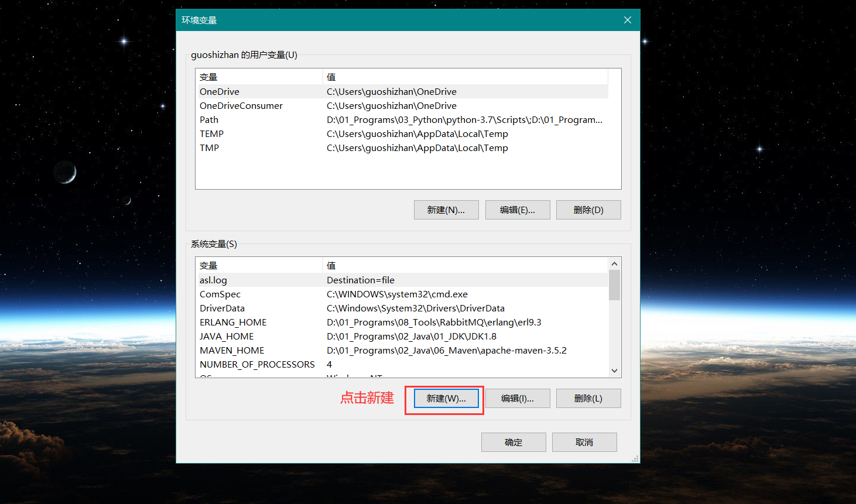Close the 环境变量 dialog
Image resolution: width=856 pixels, height=504 pixels.
click(x=627, y=20)
